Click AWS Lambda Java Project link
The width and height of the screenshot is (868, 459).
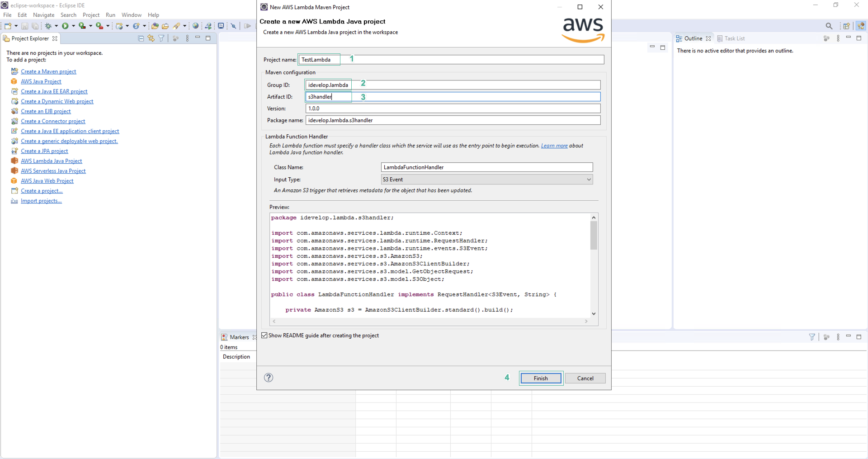(x=51, y=161)
